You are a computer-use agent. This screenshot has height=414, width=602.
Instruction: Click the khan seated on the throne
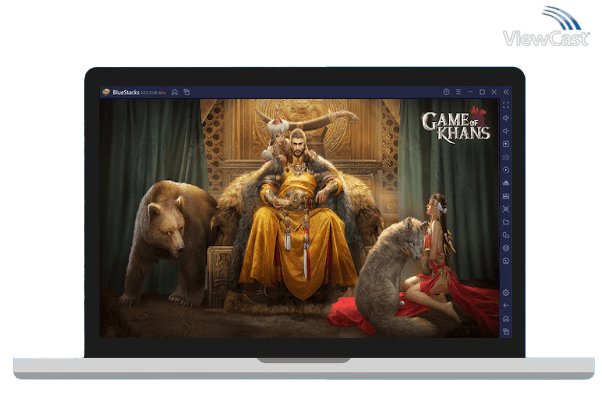[x=298, y=211]
